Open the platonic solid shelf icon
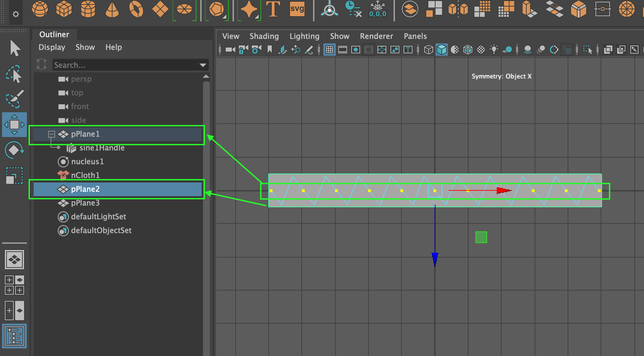The image size is (644, 356). pyautogui.click(x=217, y=10)
